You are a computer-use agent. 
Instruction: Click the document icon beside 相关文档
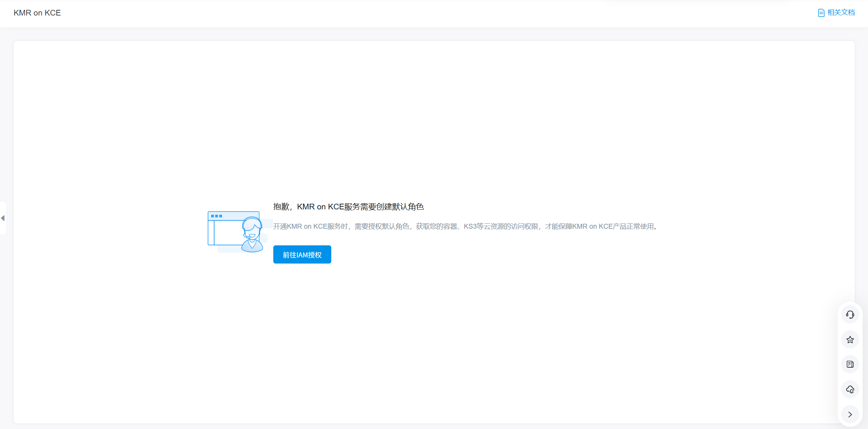tap(821, 13)
